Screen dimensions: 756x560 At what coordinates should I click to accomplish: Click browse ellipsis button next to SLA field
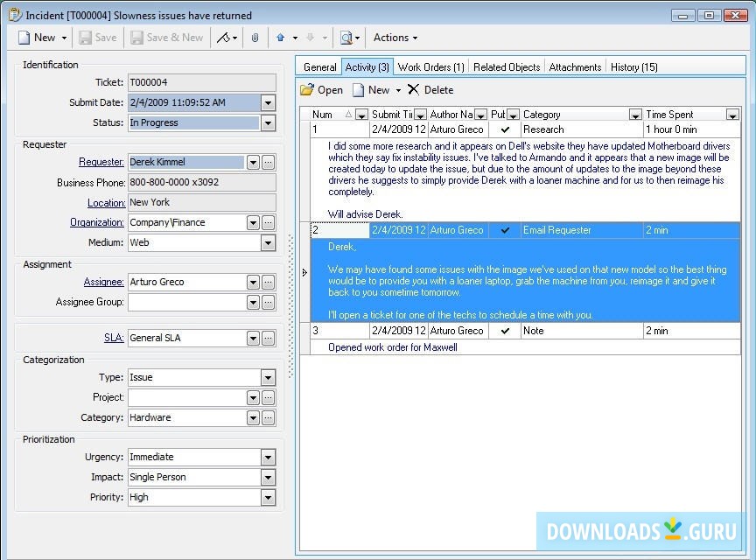pyautogui.click(x=269, y=338)
